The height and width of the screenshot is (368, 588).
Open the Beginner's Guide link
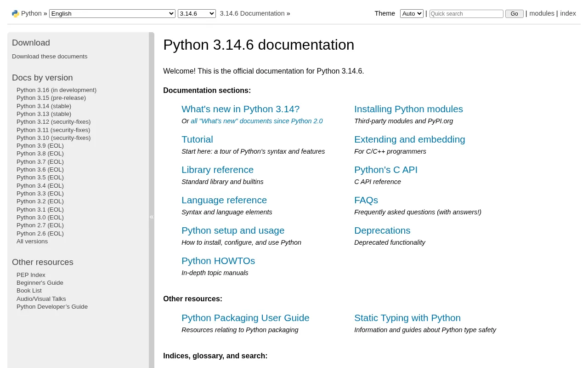[x=40, y=282]
